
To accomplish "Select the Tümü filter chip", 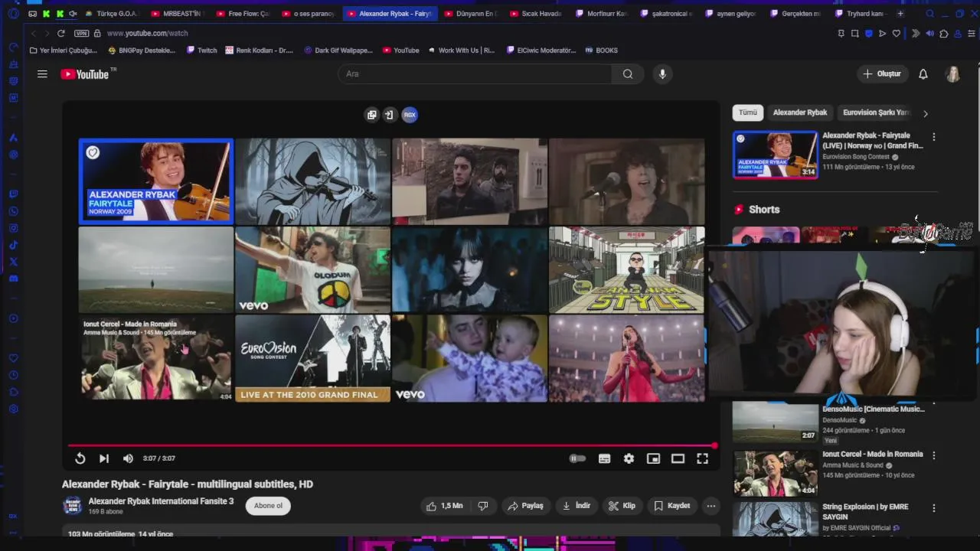I will coord(748,112).
